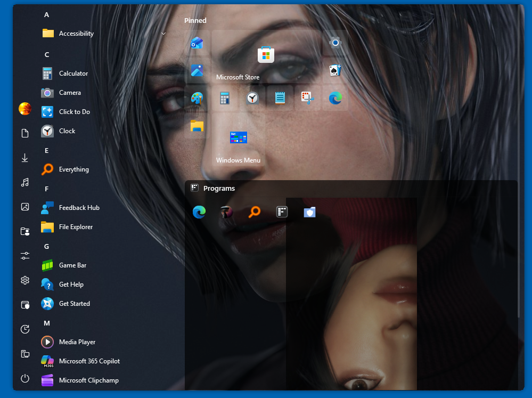Screen dimensions: 532x398
Task: Open Get Started from app list
Action: click(104, 304)
